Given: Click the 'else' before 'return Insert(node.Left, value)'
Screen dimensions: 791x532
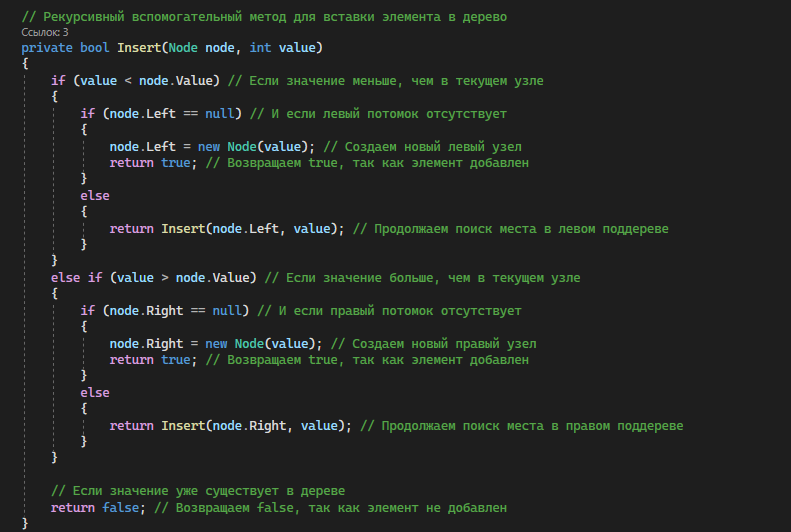Looking at the screenshot, I should tap(95, 196).
